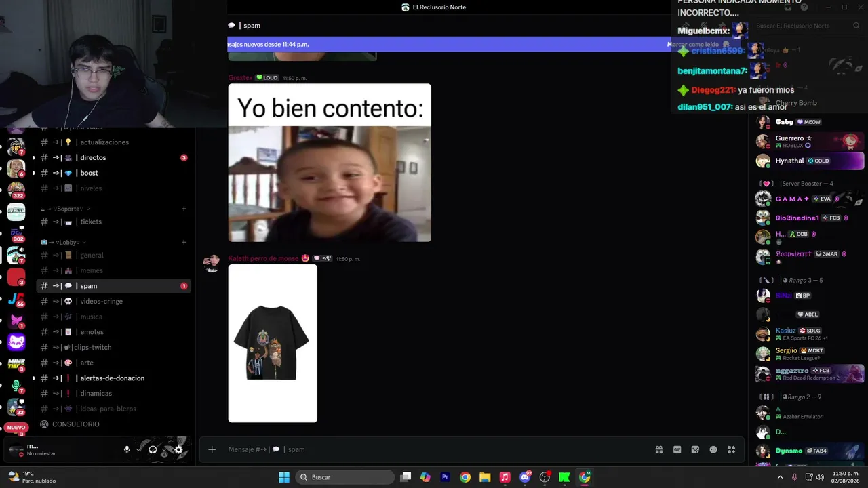Open the tickets channel

(113, 222)
